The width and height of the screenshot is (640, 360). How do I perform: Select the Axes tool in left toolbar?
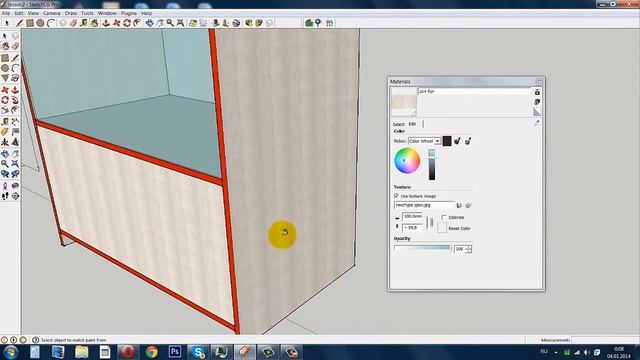click(x=5, y=142)
